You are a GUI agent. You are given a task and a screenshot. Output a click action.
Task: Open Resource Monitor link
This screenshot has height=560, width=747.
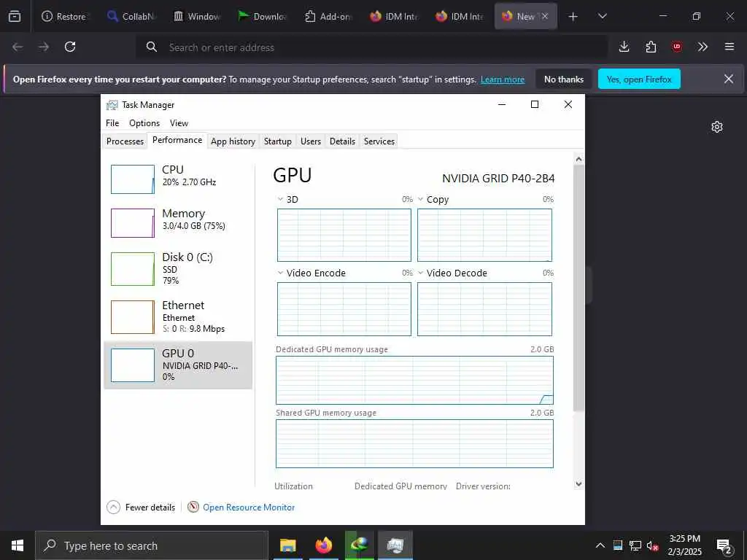(x=249, y=507)
